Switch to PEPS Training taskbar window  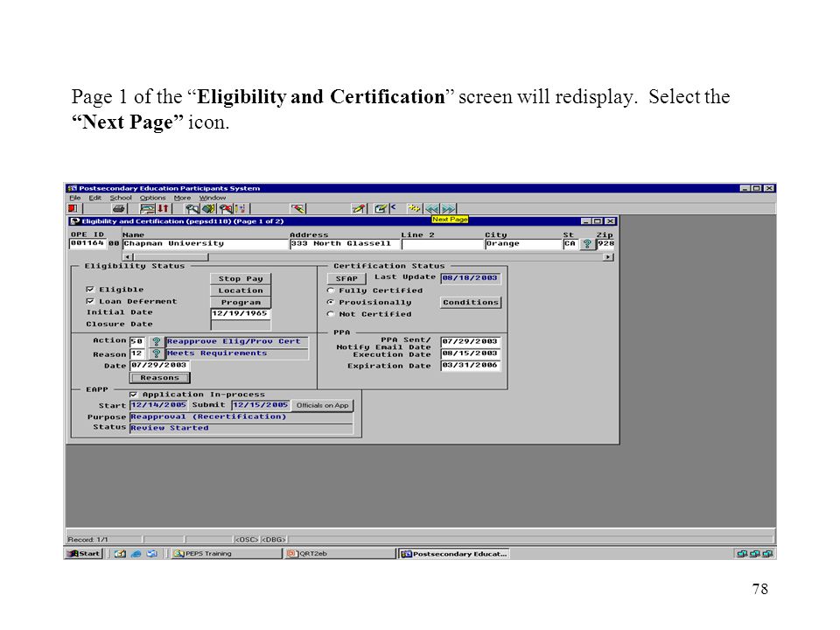pos(225,553)
